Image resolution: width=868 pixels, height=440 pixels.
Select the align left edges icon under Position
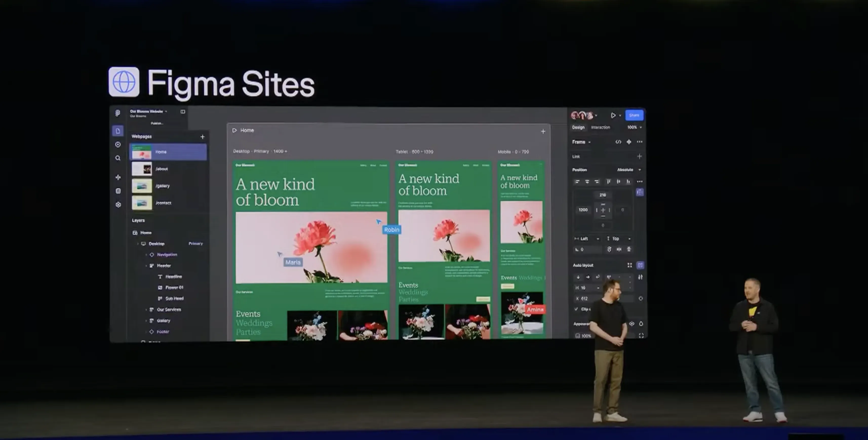(x=578, y=182)
